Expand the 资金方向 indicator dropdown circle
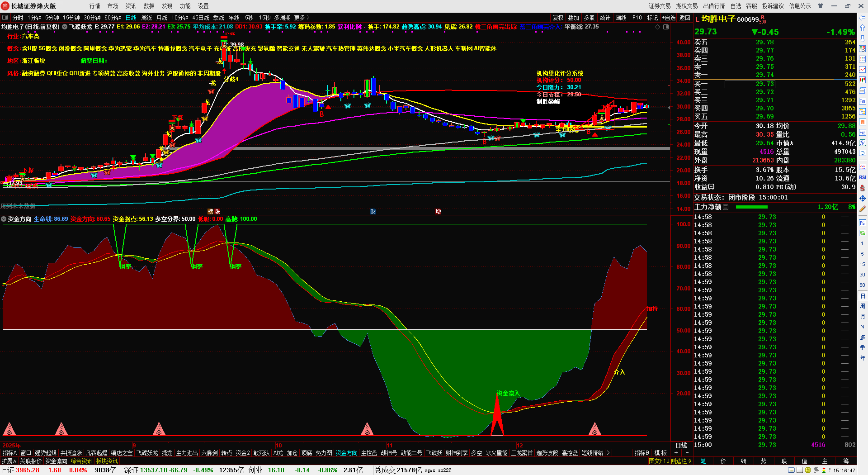 click(x=4, y=219)
